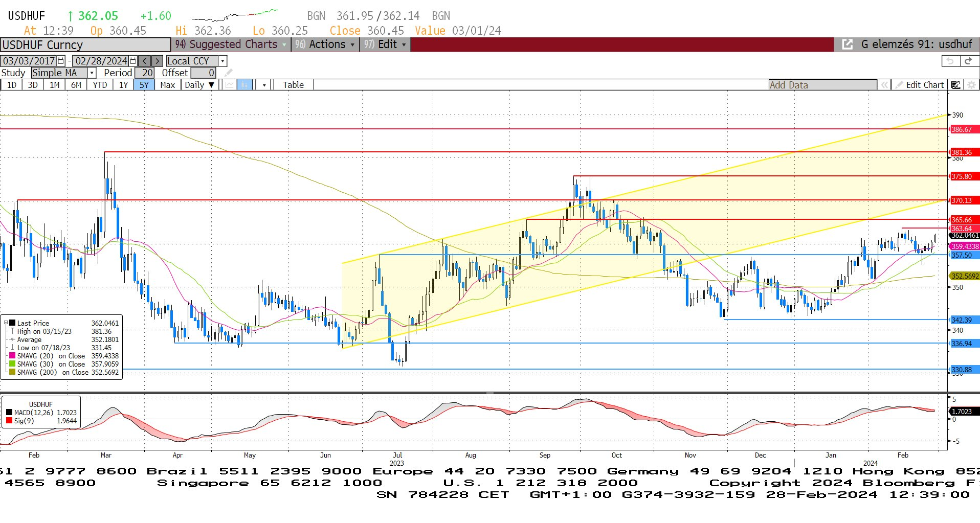Click the 381.36 price level label
Viewport: 980px width, 523px height.
[x=964, y=152]
